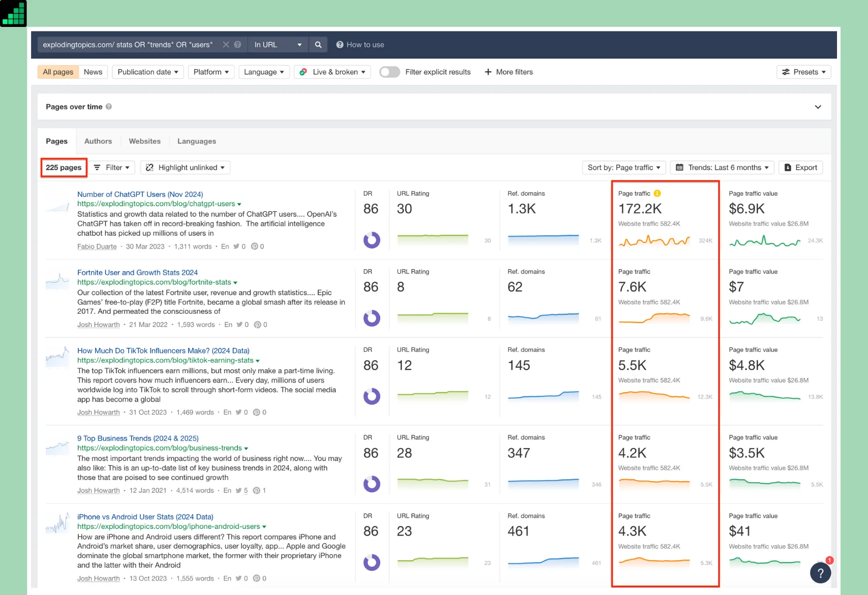Image resolution: width=868 pixels, height=595 pixels.
Task: Switch to the Websites tab
Action: (144, 141)
